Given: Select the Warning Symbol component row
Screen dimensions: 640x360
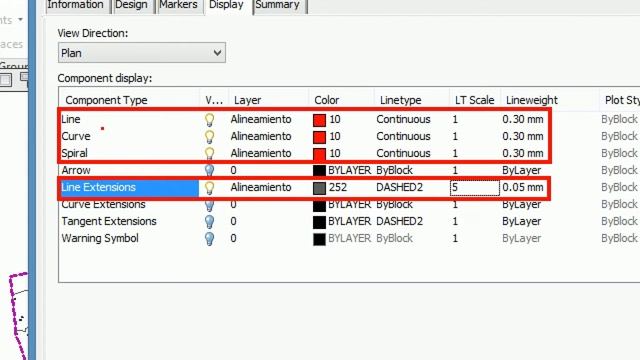Looking at the screenshot, I should pos(100,238).
